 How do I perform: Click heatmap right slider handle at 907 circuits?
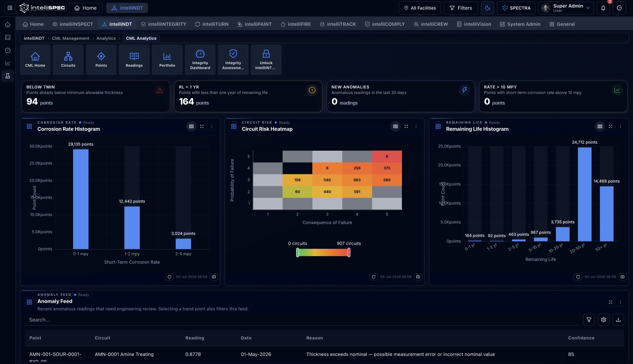click(x=349, y=252)
